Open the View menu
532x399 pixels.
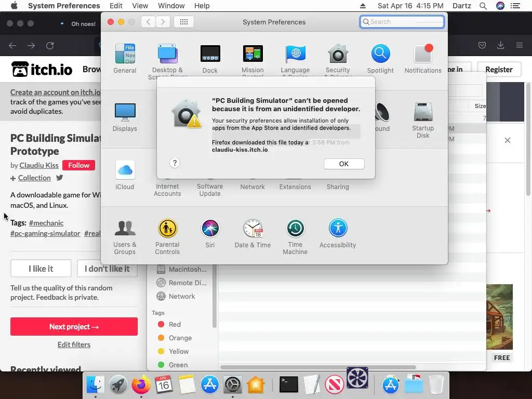coord(140,6)
